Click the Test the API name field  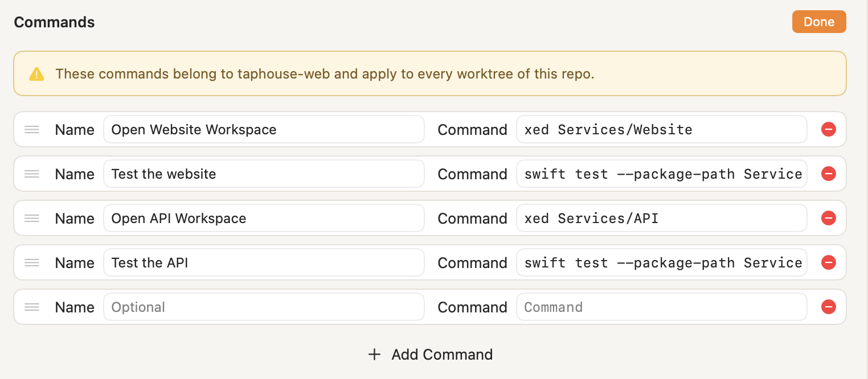click(264, 263)
